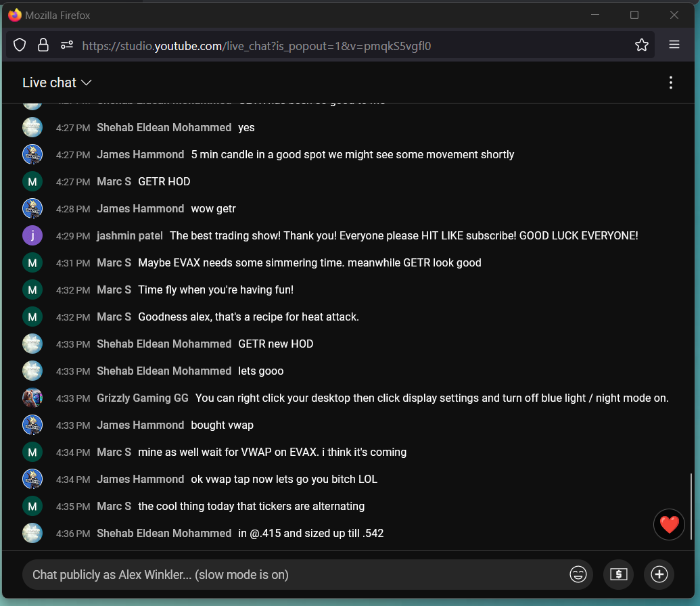This screenshot has height=606, width=700.
Task: Click the tracking protection shield icon
Action: pos(20,45)
